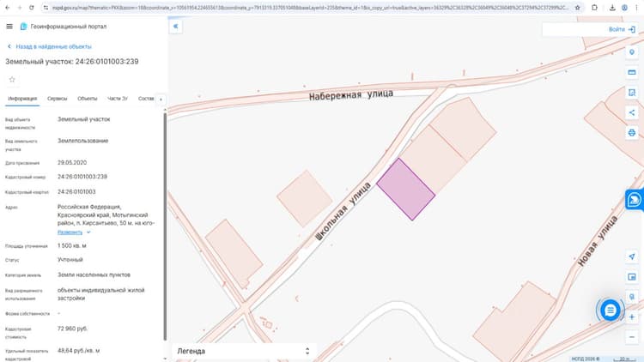
Task: Go forward in browser
Action: (19, 8)
